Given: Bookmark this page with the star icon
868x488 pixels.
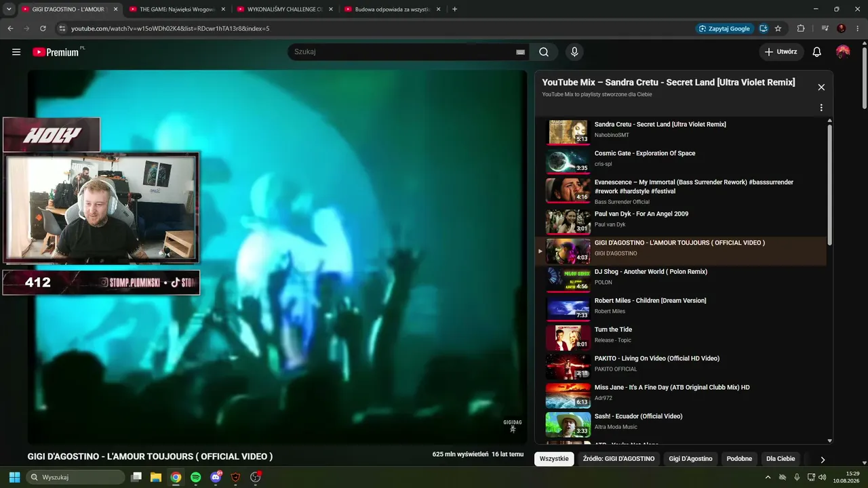Looking at the screenshot, I should [778, 28].
